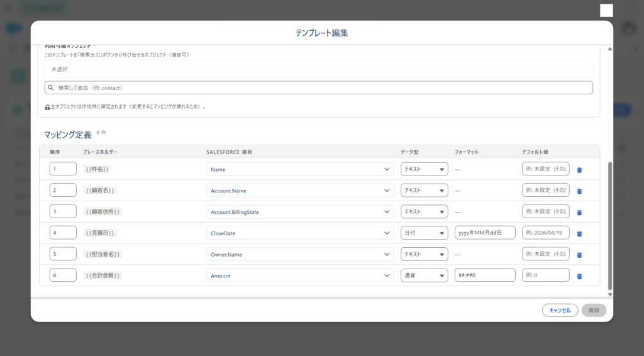Click the マッピング定義 section heading
The width and height of the screenshot is (644, 356).
(x=68, y=135)
